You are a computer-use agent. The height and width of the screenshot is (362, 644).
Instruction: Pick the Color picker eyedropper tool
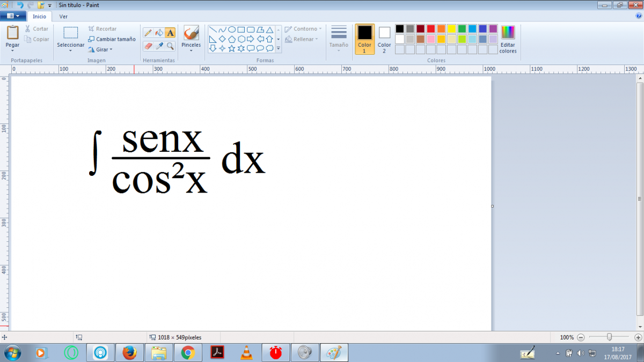point(159,46)
